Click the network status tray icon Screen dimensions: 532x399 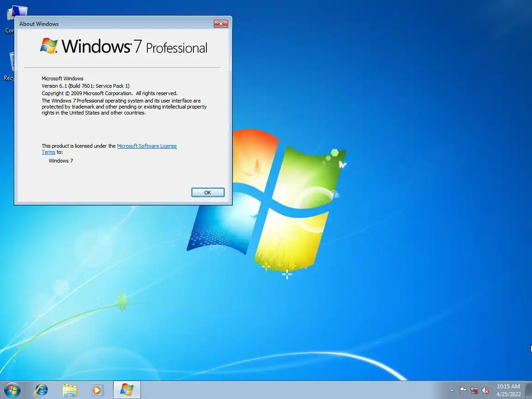point(474,391)
